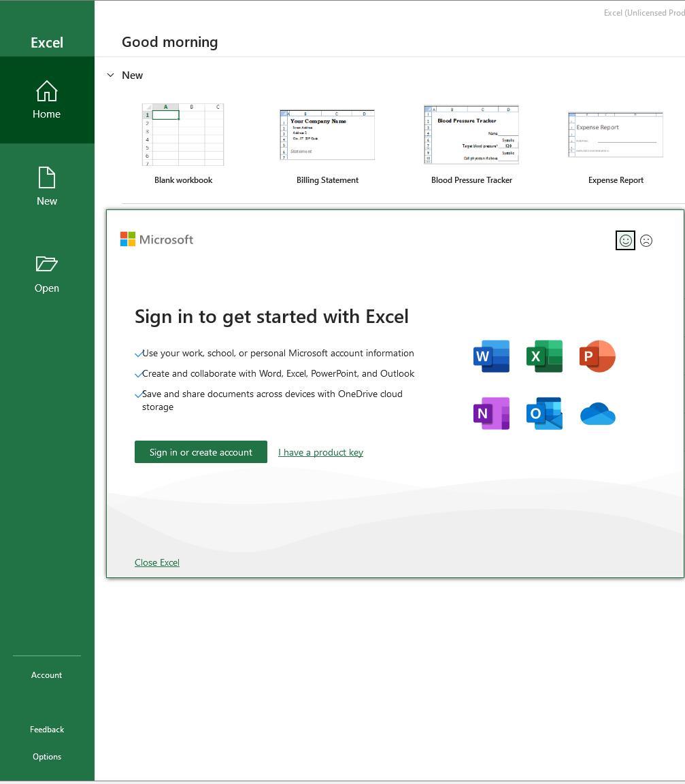Click the Use your work, school bullet text

point(278,353)
